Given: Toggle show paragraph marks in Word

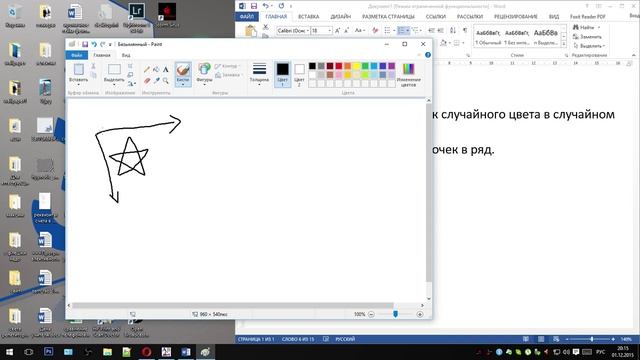Looking at the screenshot, I should point(464,31).
